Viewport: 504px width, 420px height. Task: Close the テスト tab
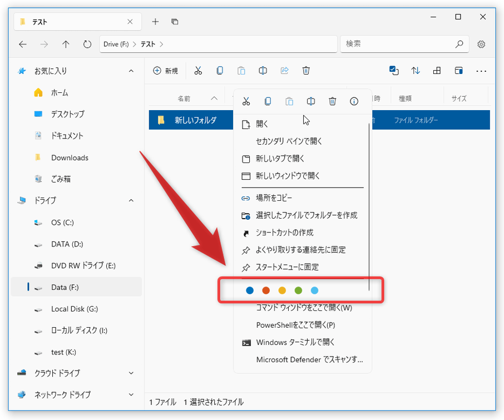coord(130,22)
